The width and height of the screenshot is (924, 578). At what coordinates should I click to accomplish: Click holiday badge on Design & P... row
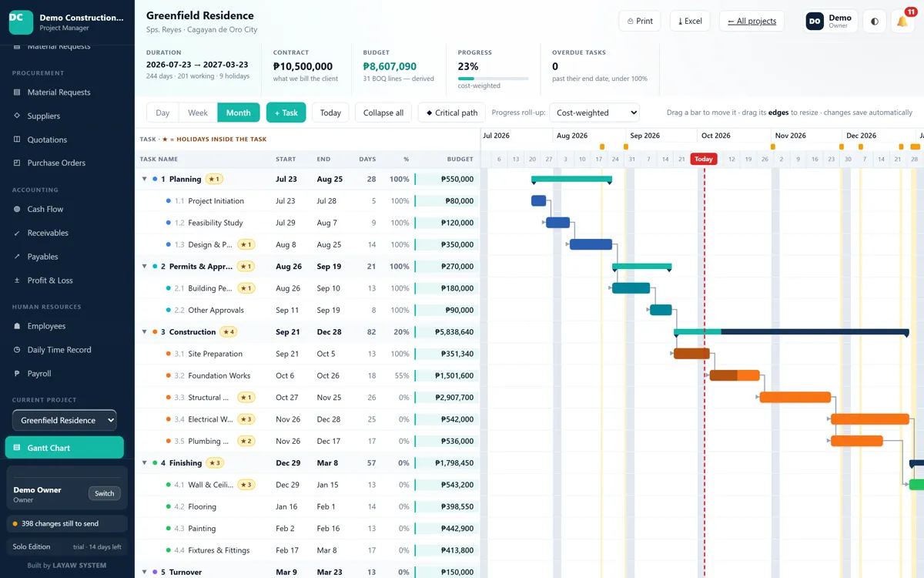click(x=246, y=244)
